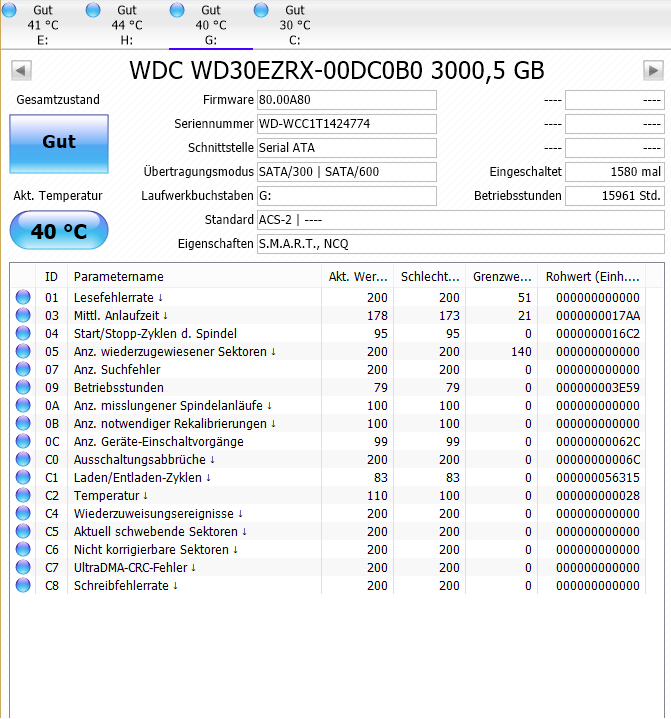The width and height of the screenshot is (671, 719).
Task: Click raw value 000000003E59
Action: point(598,387)
